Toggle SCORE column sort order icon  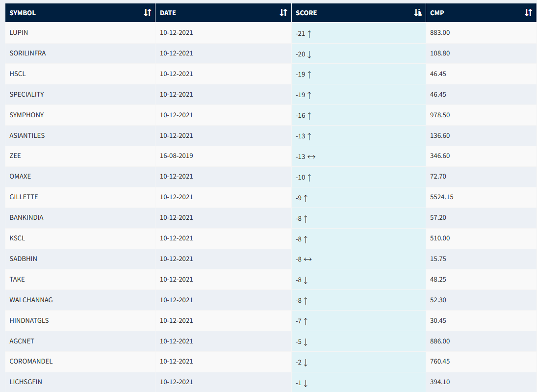[x=418, y=13]
